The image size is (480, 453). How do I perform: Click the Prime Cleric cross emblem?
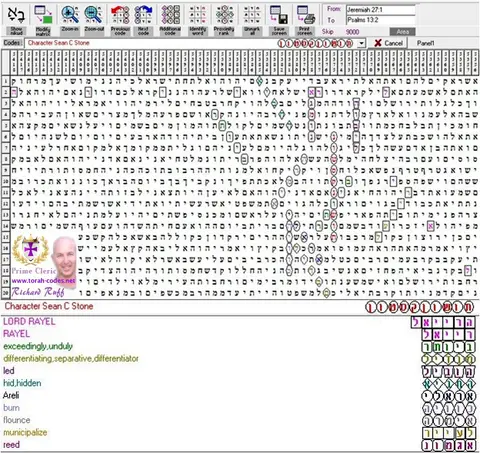[30, 249]
